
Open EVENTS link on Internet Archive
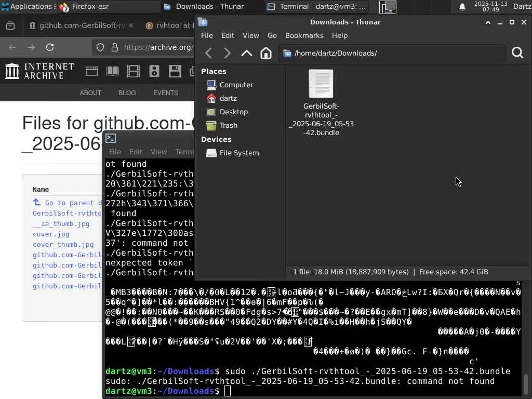click(x=166, y=93)
